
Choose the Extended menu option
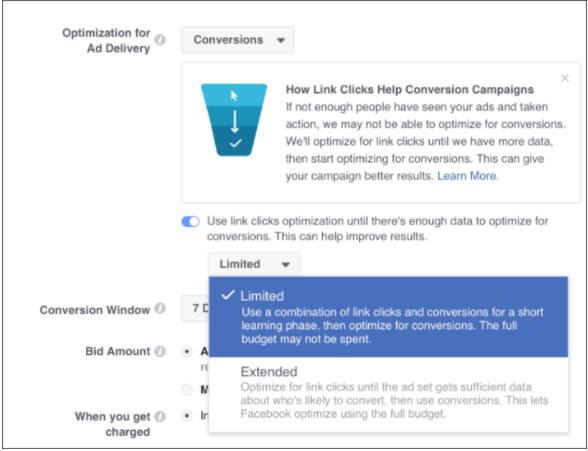tap(388, 394)
